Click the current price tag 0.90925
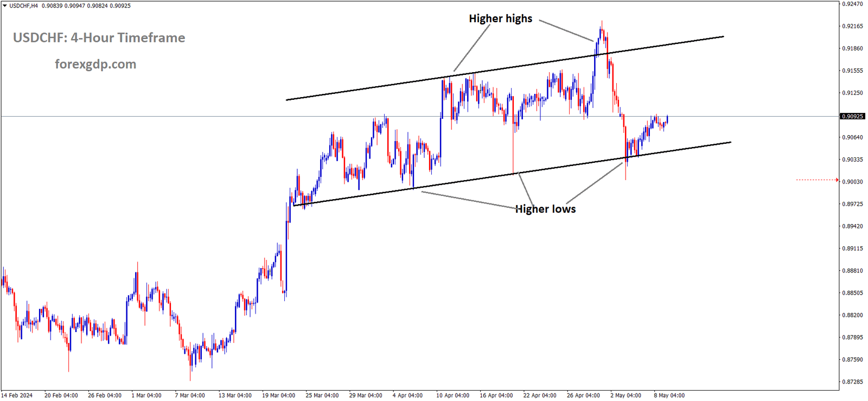 coord(852,117)
